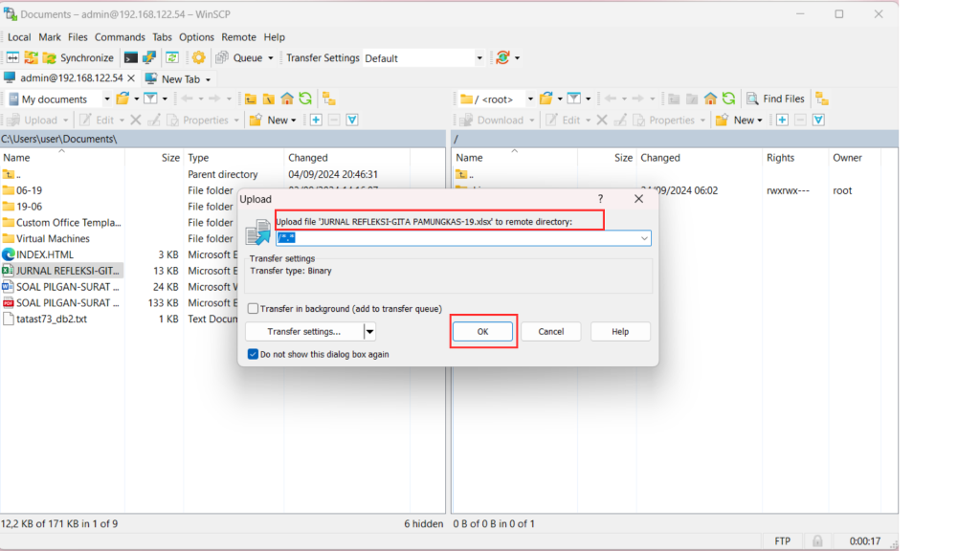Screen dimensions: 980x551
Task: Select the INDEX.HTML file in local panel
Action: pyautogui.click(x=45, y=254)
